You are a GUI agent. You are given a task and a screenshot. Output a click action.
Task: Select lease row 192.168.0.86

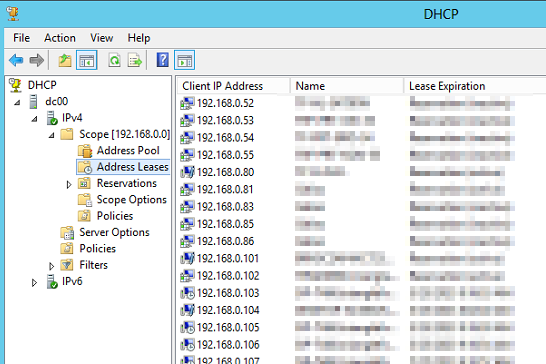[x=225, y=241]
